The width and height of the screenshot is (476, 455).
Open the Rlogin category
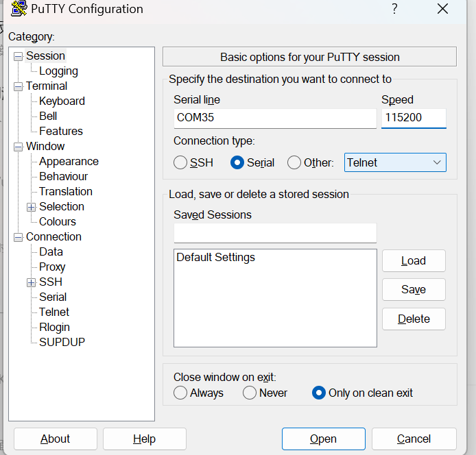54,328
